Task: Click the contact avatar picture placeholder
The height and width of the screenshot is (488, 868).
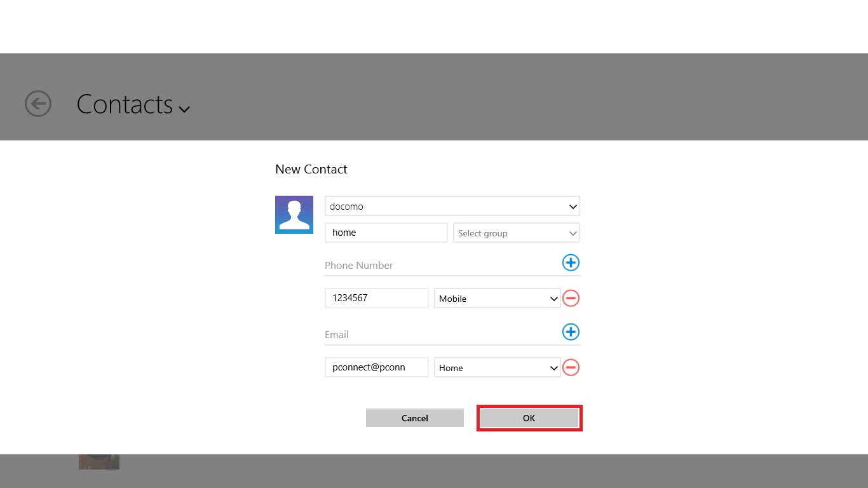Action: point(294,215)
